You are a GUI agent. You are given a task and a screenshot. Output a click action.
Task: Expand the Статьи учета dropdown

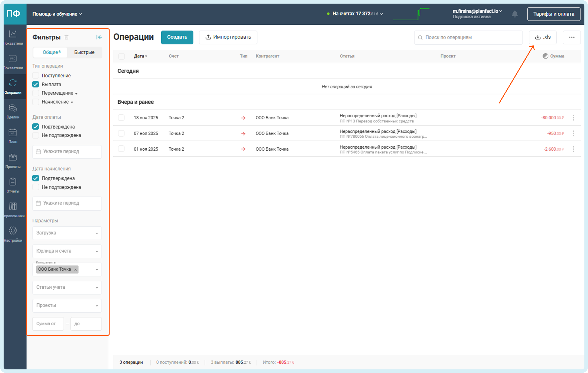[x=67, y=287]
